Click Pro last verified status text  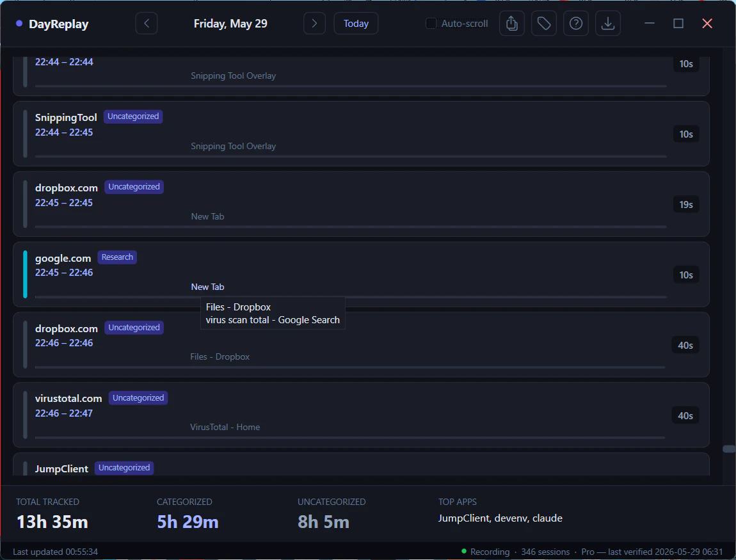(x=652, y=552)
